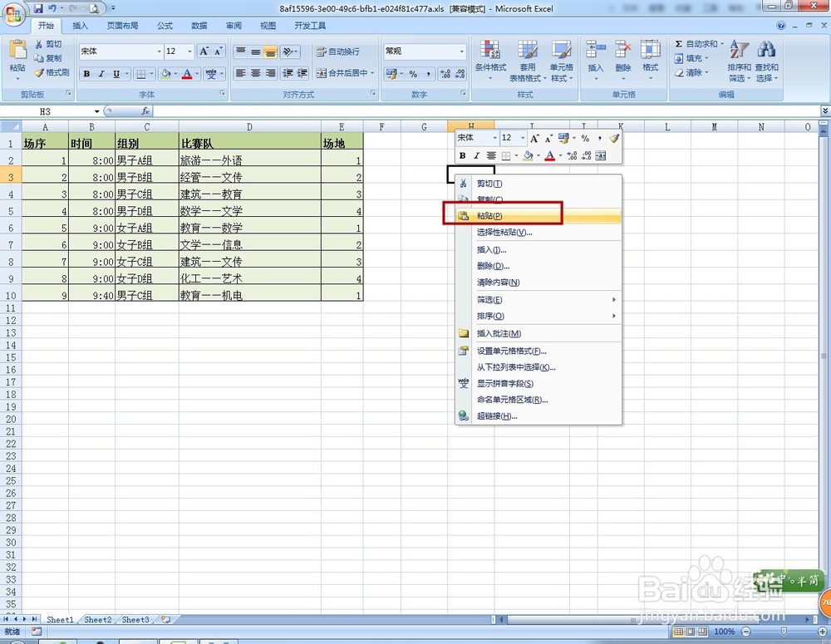
Task: Switch to Sheet2 worksheet tab
Action: pyautogui.click(x=98, y=619)
